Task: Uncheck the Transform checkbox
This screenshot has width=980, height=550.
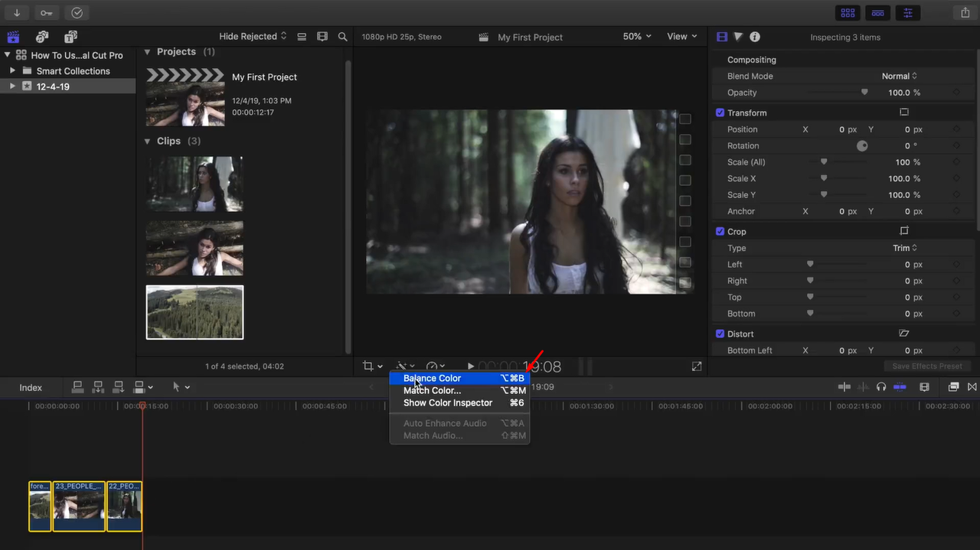Action: coord(720,112)
